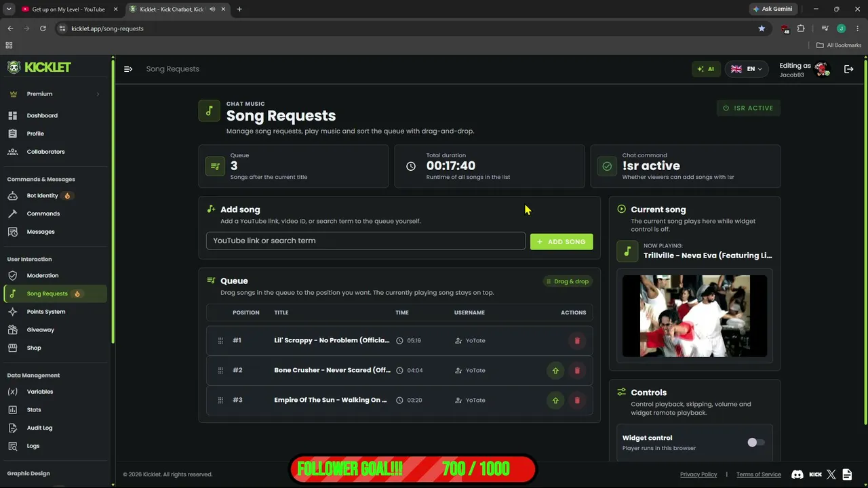The width and height of the screenshot is (868, 488).
Task: Open Bot Identity in the sidebar
Action: pos(54,196)
